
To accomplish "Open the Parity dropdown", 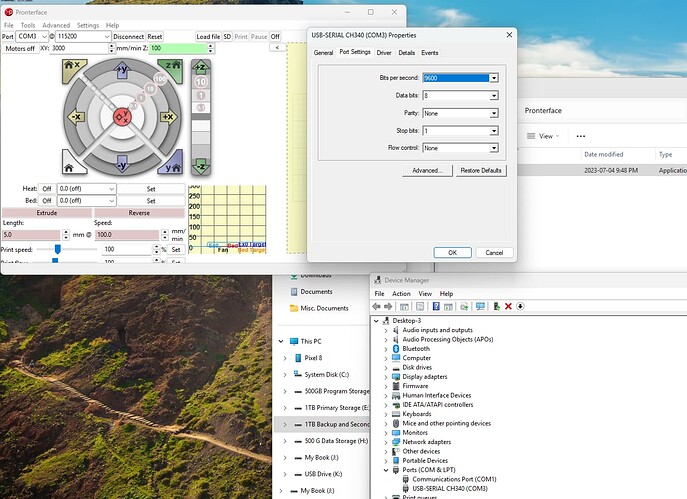I will 494,113.
